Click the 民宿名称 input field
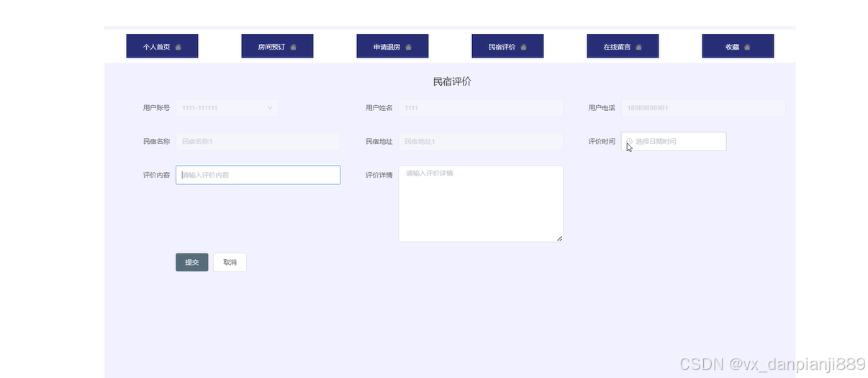The width and height of the screenshot is (868, 378). 258,142
